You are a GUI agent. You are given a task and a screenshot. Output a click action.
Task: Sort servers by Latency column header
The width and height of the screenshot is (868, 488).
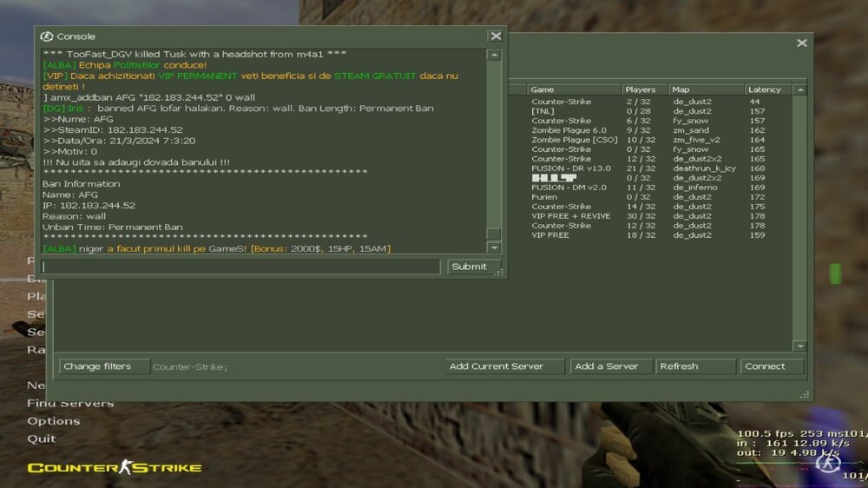[x=766, y=89]
